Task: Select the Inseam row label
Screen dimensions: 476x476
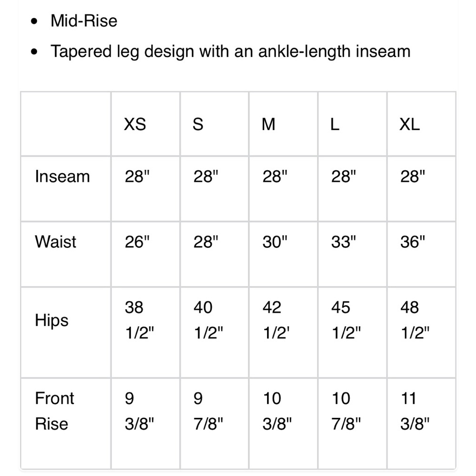Action: 62,177
